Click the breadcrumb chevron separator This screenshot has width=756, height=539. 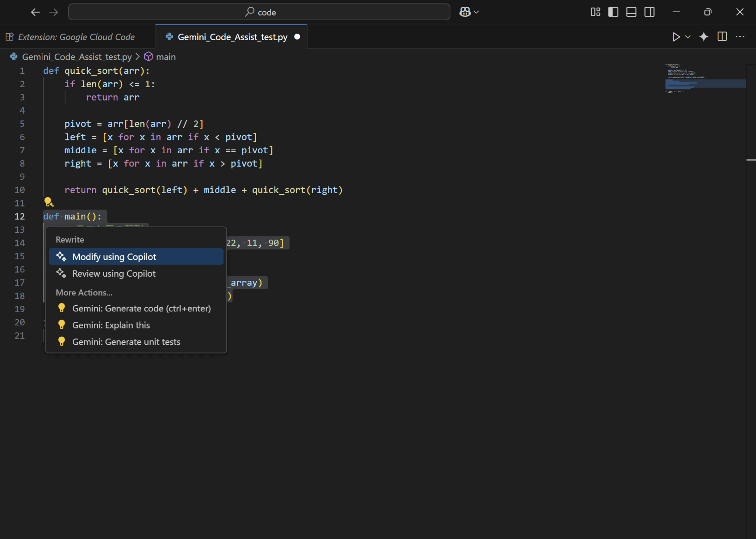(x=138, y=57)
